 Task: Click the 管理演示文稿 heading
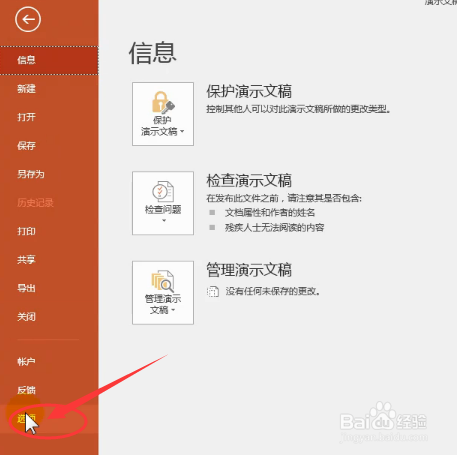point(249,270)
